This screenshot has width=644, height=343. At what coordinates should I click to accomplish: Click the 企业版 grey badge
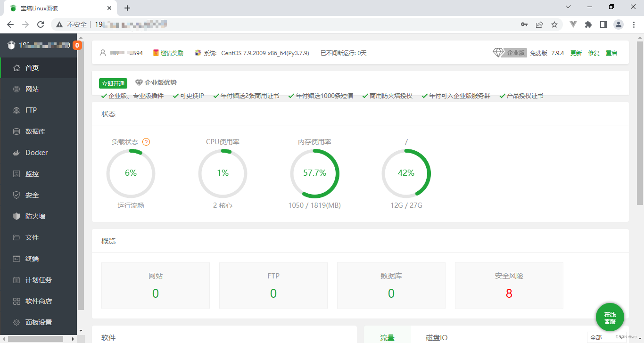(x=516, y=53)
